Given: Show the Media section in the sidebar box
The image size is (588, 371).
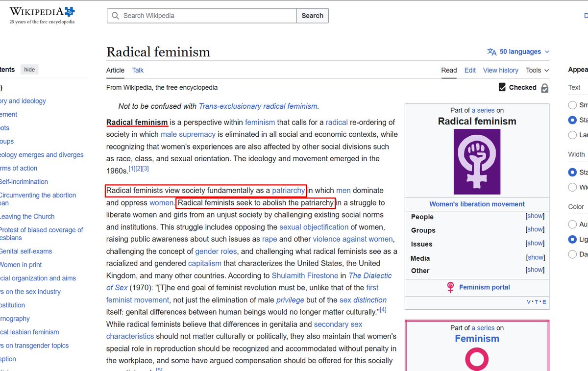Looking at the screenshot, I should pos(535,257).
